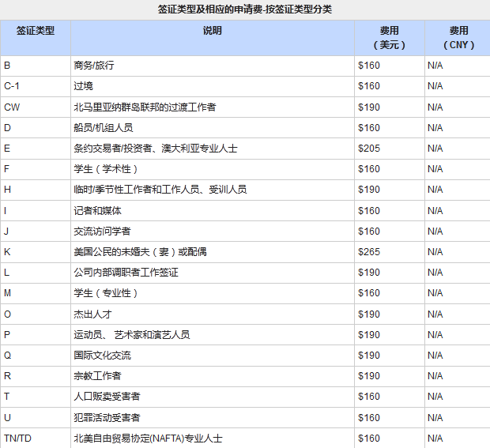
Task: Click the 公司内部调职者工作签证 cell
Action: pos(126,273)
